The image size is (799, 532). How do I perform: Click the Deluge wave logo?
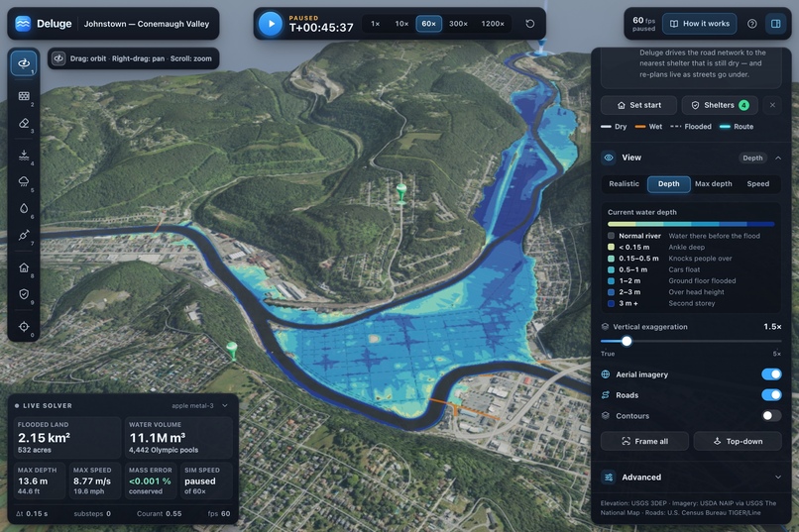(23, 24)
